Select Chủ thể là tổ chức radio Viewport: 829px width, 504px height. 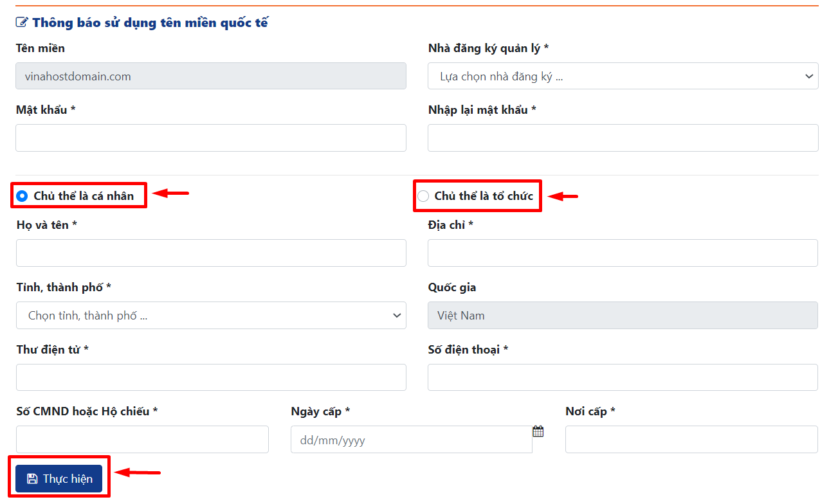click(x=423, y=196)
